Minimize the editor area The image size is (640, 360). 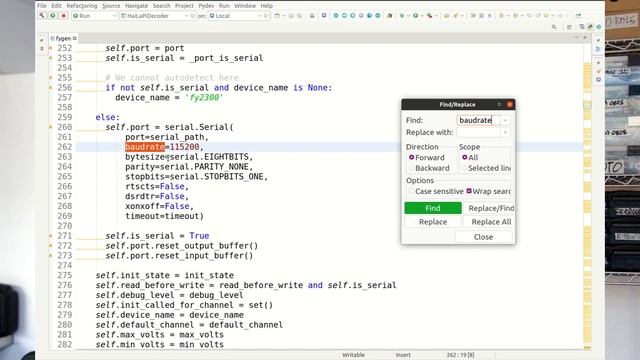[x=577, y=38]
